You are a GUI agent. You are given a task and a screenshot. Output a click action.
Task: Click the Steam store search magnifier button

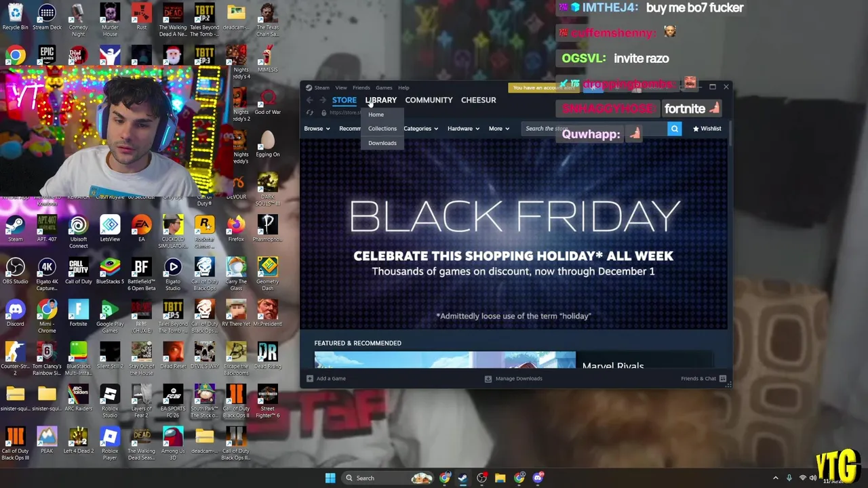coord(674,128)
